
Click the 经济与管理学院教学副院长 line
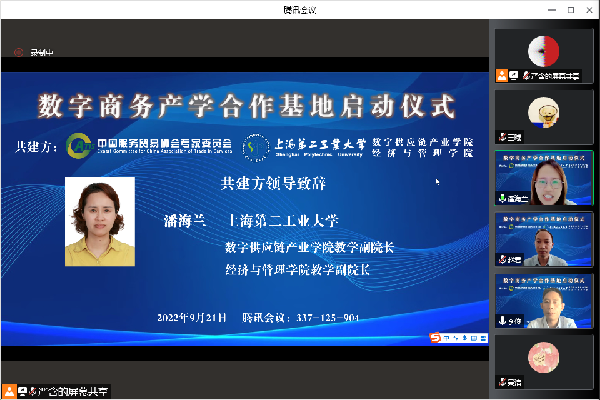pos(297,269)
